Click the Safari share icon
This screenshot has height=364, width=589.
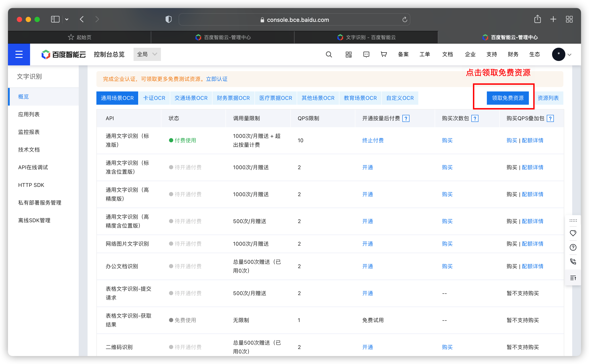point(537,19)
